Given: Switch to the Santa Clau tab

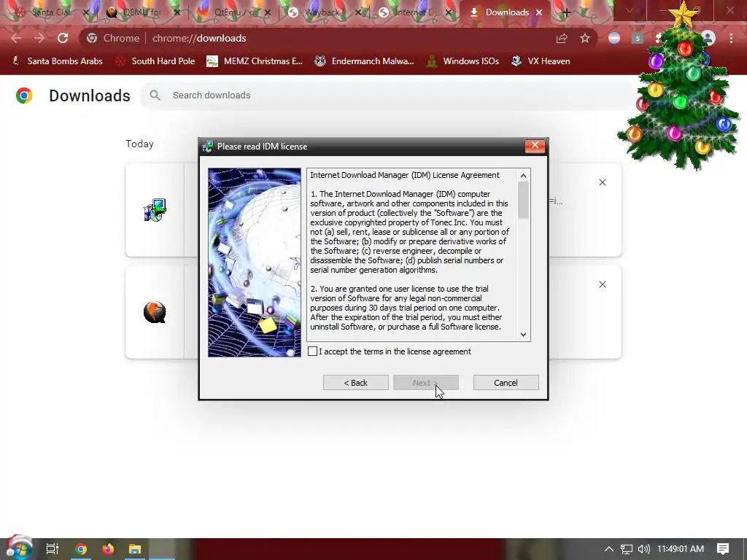Looking at the screenshot, I should [47, 12].
